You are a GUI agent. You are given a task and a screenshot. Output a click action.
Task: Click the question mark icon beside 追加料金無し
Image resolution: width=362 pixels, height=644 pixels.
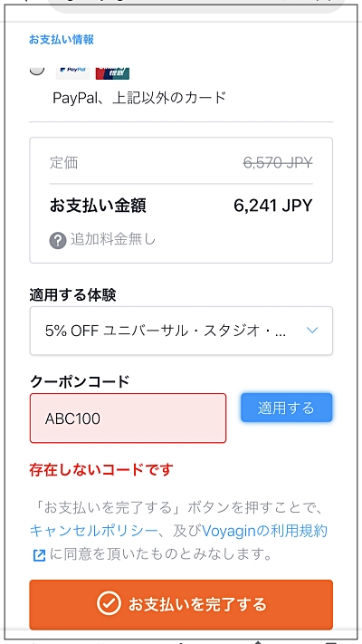pos(58,241)
